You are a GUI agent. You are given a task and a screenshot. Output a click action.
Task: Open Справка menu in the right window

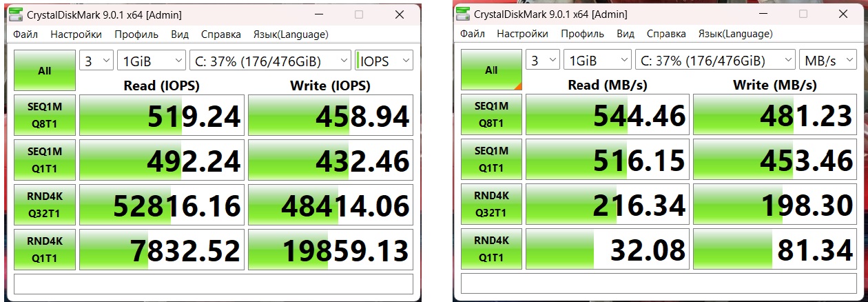click(668, 33)
